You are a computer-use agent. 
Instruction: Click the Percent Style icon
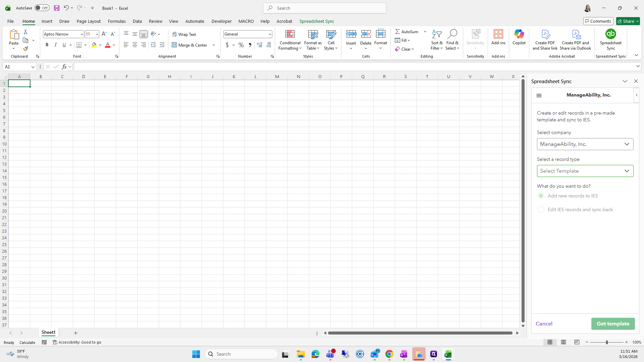click(x=241, y=45)
